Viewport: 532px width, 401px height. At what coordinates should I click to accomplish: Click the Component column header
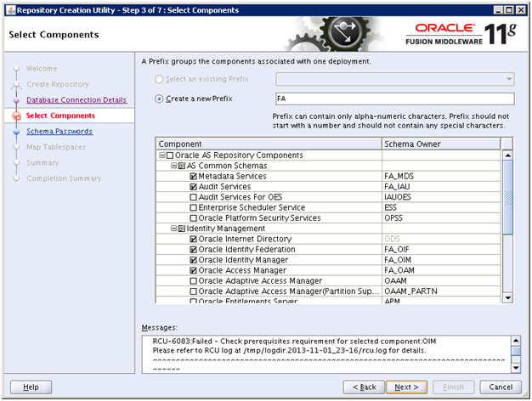click(x=269, y=144)
